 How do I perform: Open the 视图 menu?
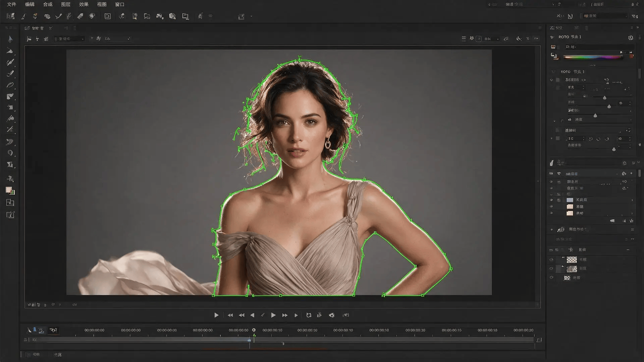(x=102, y=4)
